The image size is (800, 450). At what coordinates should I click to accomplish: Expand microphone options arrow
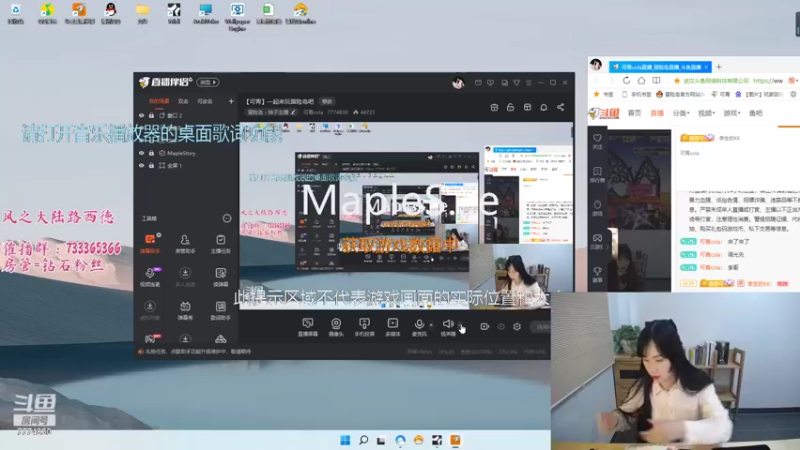point(431,324)
